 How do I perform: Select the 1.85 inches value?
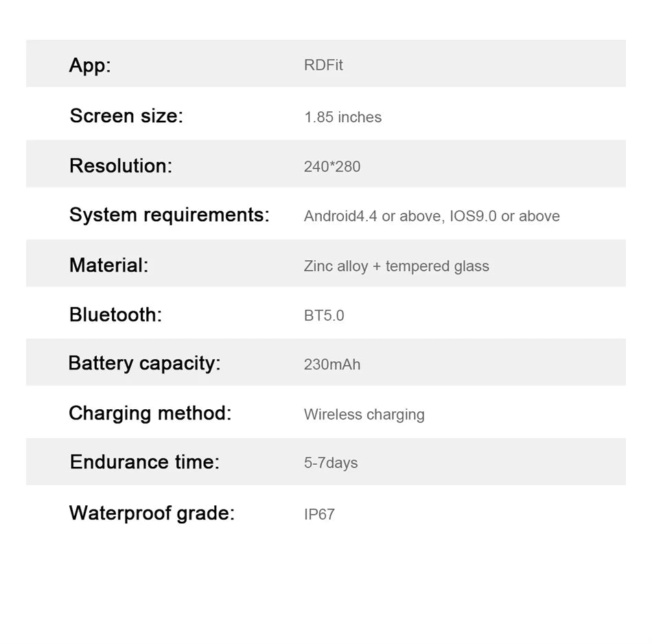[342, 117]
